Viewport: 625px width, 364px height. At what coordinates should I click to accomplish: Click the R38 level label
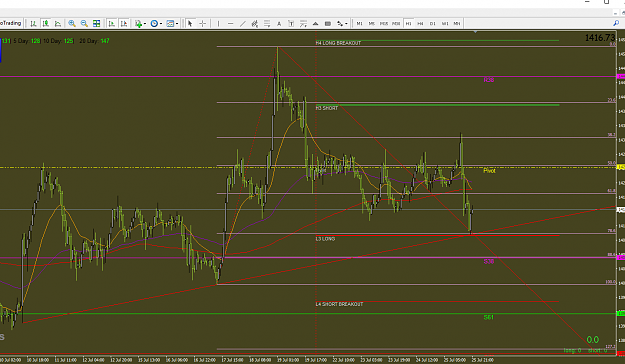coord(489,80)
